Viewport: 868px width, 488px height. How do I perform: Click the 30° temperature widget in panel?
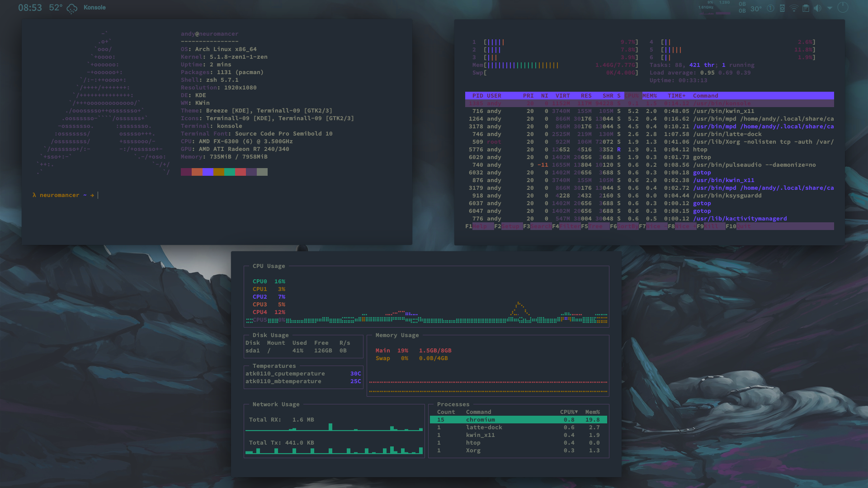pos(756,9)
